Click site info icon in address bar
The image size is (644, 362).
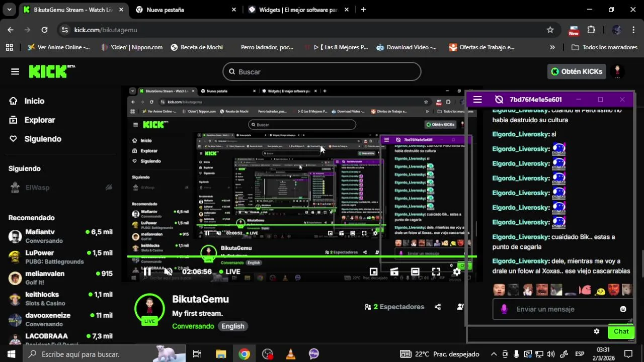pos(64,30)
